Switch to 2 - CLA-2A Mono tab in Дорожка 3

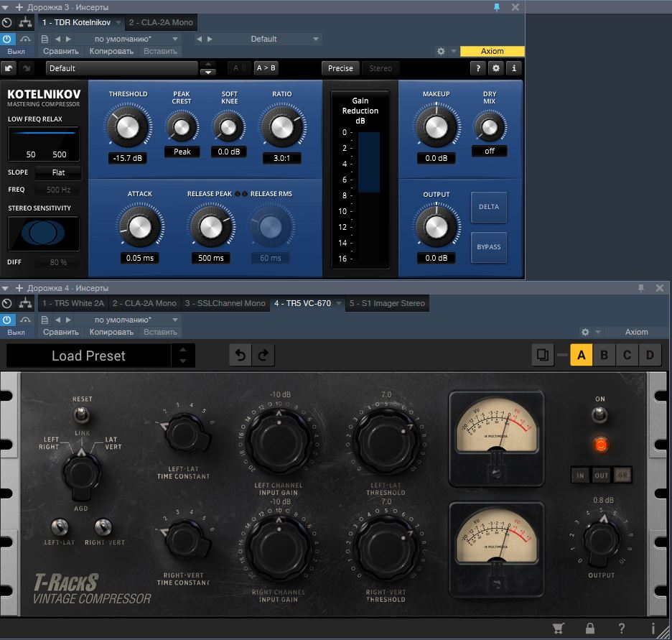161,22
